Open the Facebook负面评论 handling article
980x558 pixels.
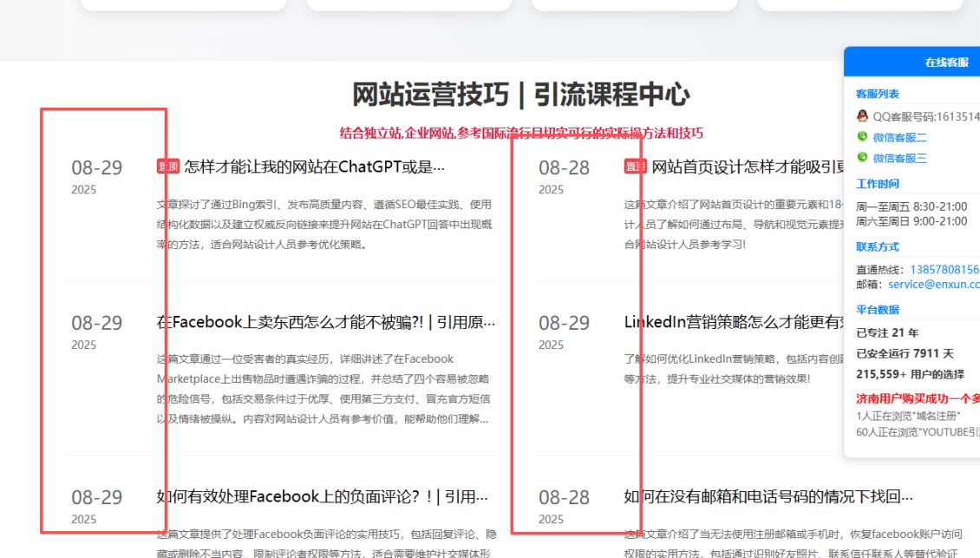tap(322, 496)
